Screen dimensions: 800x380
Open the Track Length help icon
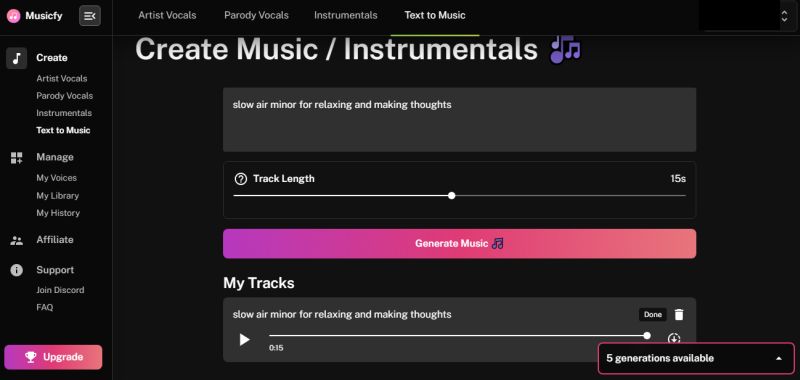click(x=240, y=179)
